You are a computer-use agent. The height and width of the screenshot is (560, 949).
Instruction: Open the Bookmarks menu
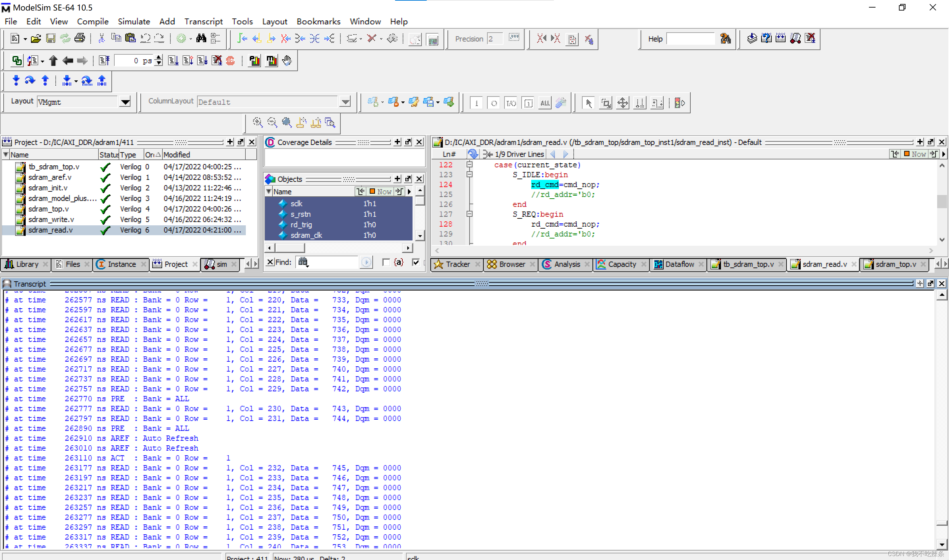318,21
